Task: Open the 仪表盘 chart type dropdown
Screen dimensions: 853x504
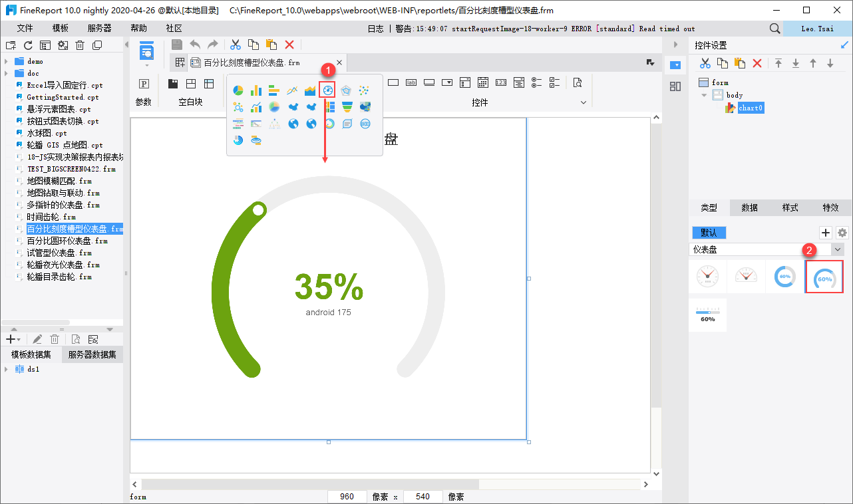Action: 838,249
